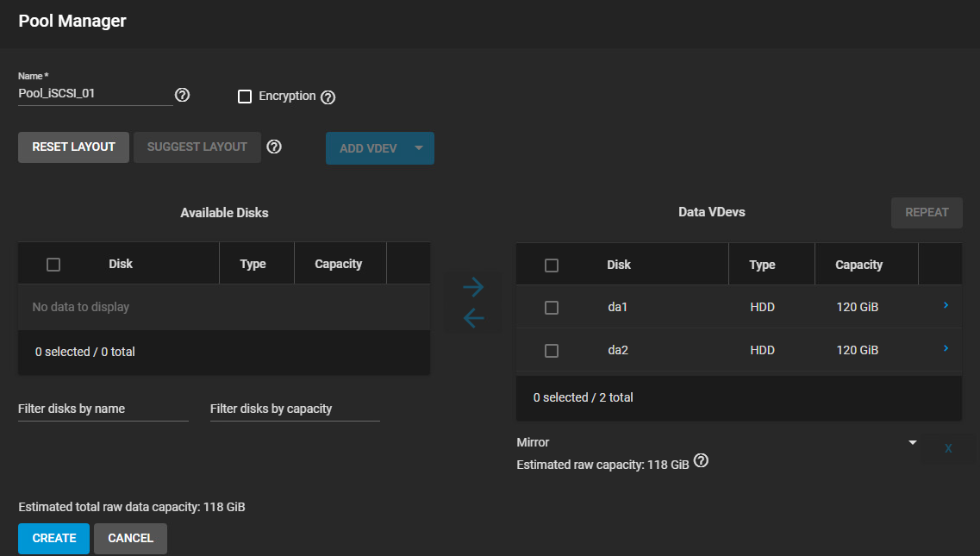The width and height of the screenshot is (980, 556).
Task: Expand details for disk da2
Action: (946, 348)
